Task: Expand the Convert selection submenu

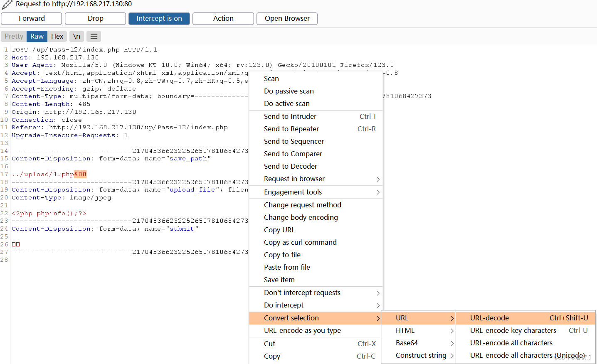Action: (316, 318)
